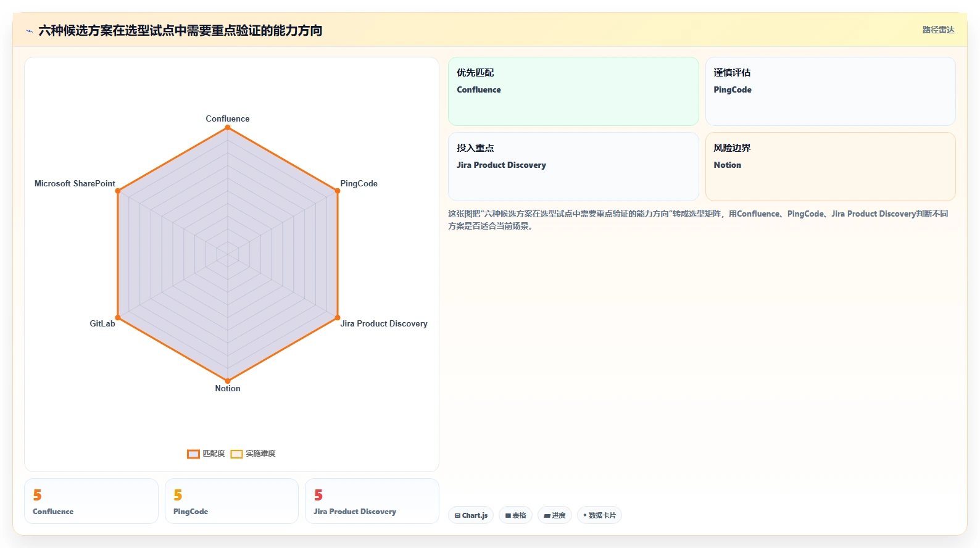Open the 优先匹配 Confluence card
Image resolution: width=980 pixels, height=548 pixels.
[x=573, y=91]
